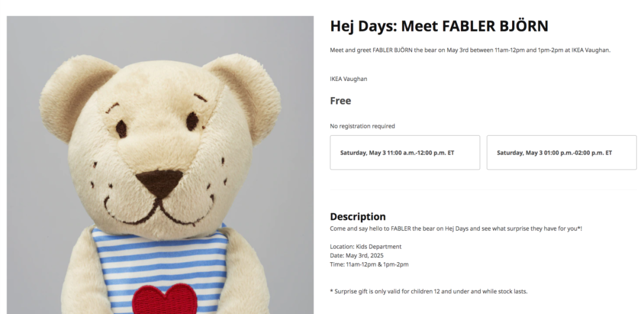Click the IKEA Vaughan location text
The image size is (644, 314).
[349, 79]
